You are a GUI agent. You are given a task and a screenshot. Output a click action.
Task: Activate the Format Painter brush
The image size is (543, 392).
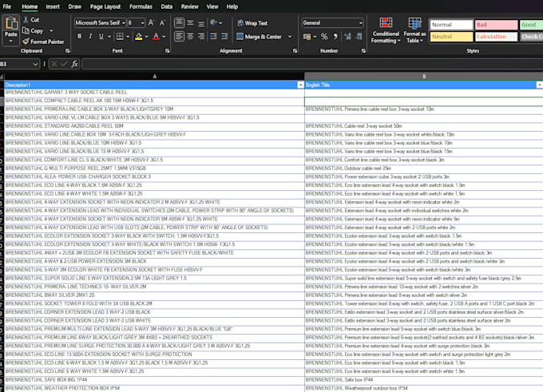tap(26, 42)
